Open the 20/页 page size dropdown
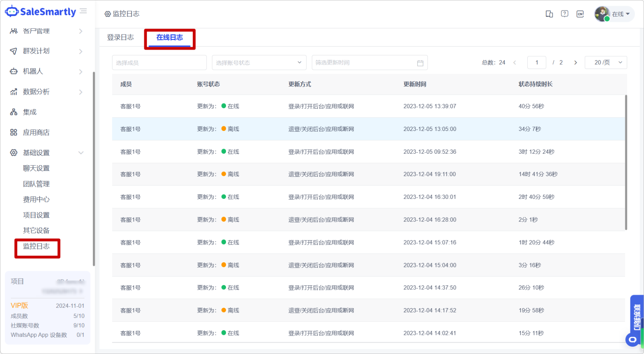This screenshot has width=644, height=354. tap(605, 63)
